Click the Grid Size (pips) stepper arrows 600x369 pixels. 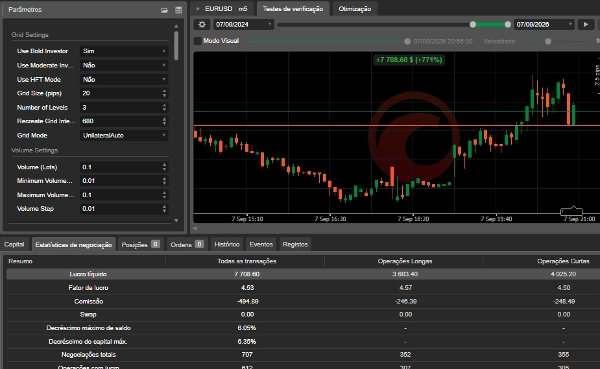(164, 93)
